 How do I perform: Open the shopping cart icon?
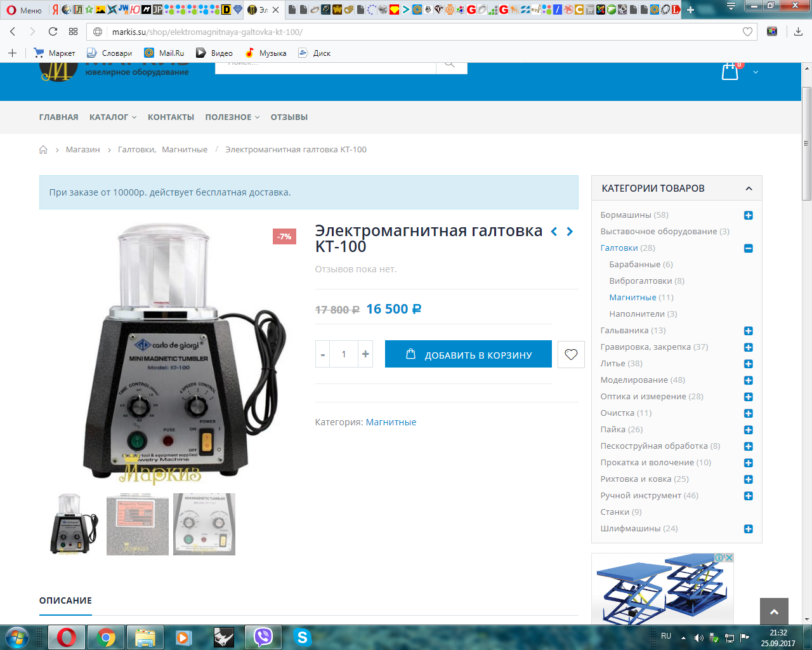(x=730, y=72)
